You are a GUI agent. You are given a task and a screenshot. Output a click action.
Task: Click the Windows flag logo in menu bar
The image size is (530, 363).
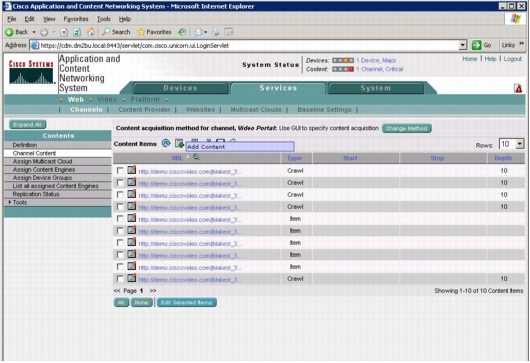coord(515,19)
